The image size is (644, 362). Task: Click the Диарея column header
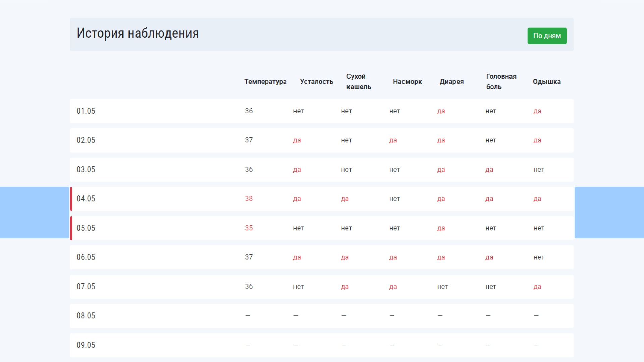(x=451, y=82)
